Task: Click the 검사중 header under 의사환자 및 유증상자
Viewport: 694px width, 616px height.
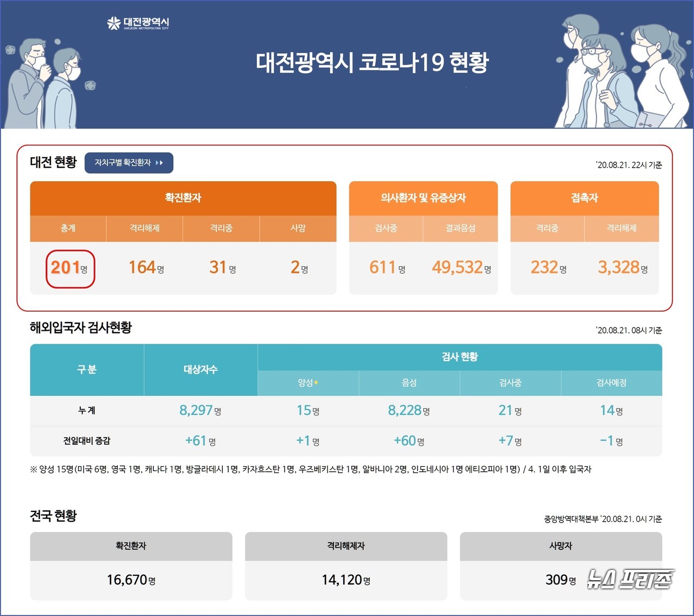Action: [x=386, y=228]
